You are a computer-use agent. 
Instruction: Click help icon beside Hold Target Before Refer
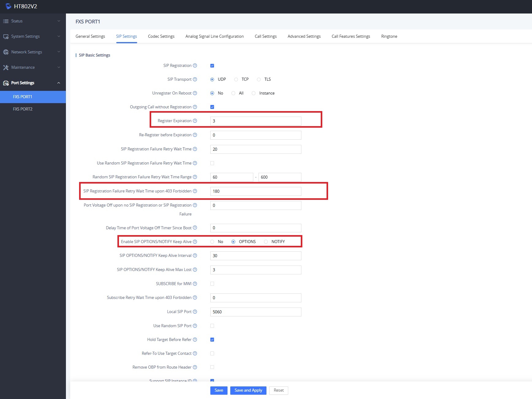(x=195, y=339)
